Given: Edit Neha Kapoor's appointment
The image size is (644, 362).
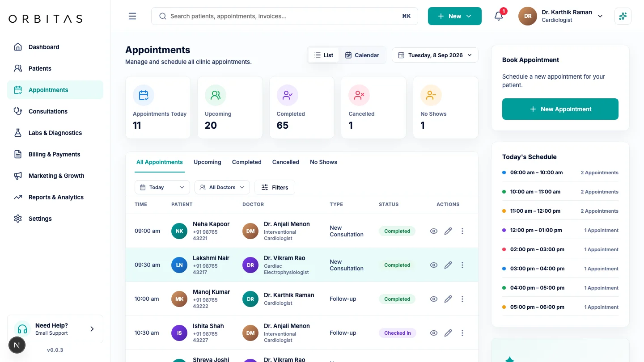Looking at the screenshot, I should (x=448, y=231).
